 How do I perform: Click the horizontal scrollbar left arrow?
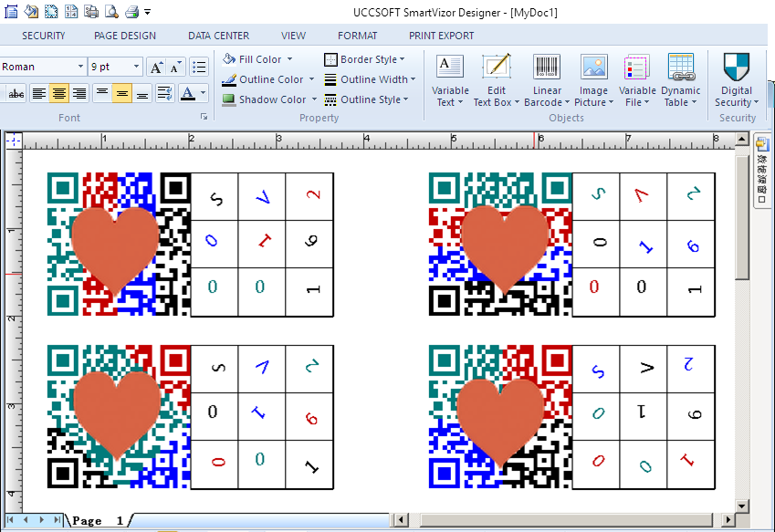tap(401, 519)
